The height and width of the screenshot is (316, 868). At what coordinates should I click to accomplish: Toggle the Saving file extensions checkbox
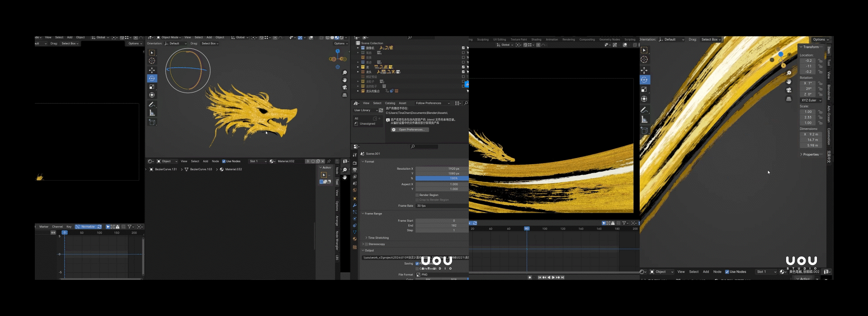[x=417, y=264]
